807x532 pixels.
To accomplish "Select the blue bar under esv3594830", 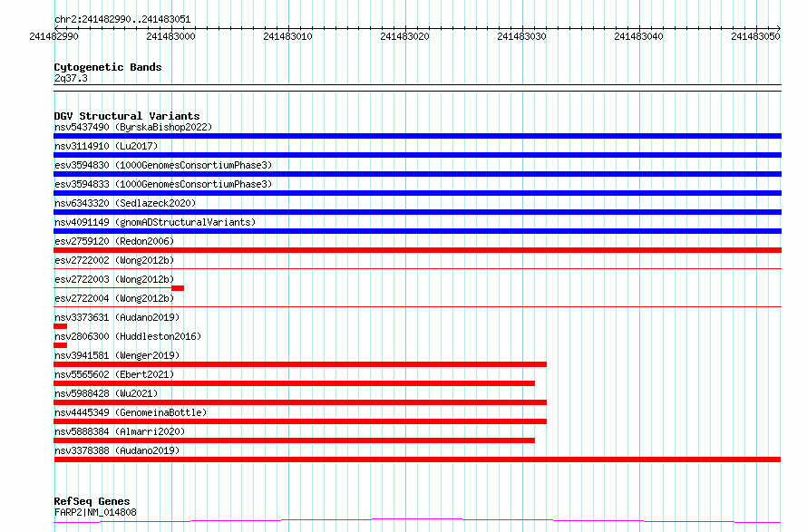I will [x=417, y=174].
